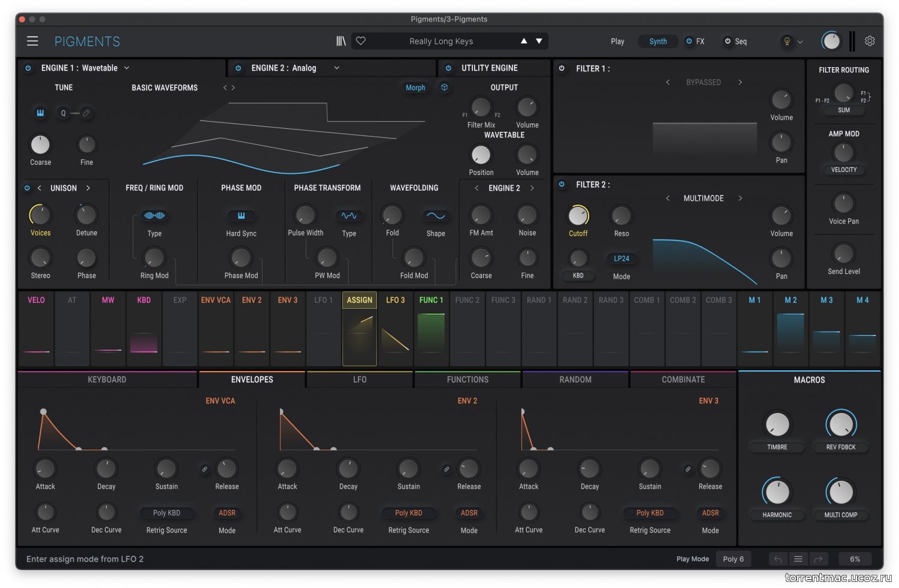The height and width of the screenshot is (588, 899).
Task: Click ENV 2 release link icon
Action: click(447, 469)
